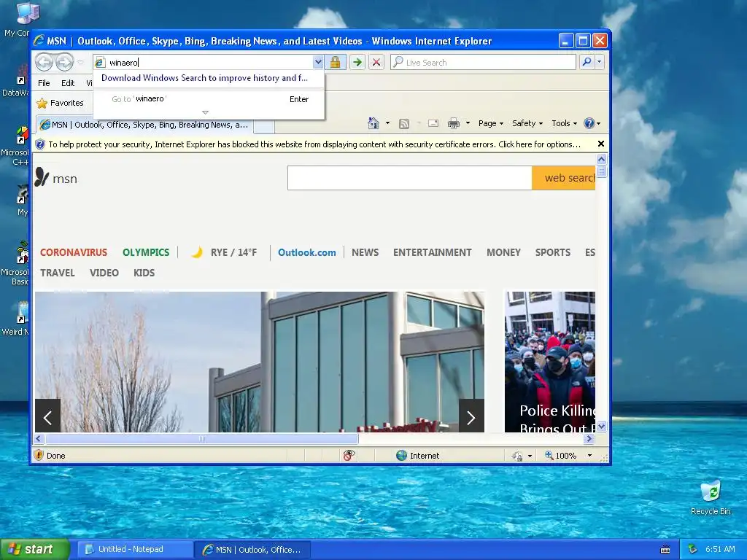This screenshot has height=560, width=747.
Task: Click the green Go arrow button
Action: [357, 62]
